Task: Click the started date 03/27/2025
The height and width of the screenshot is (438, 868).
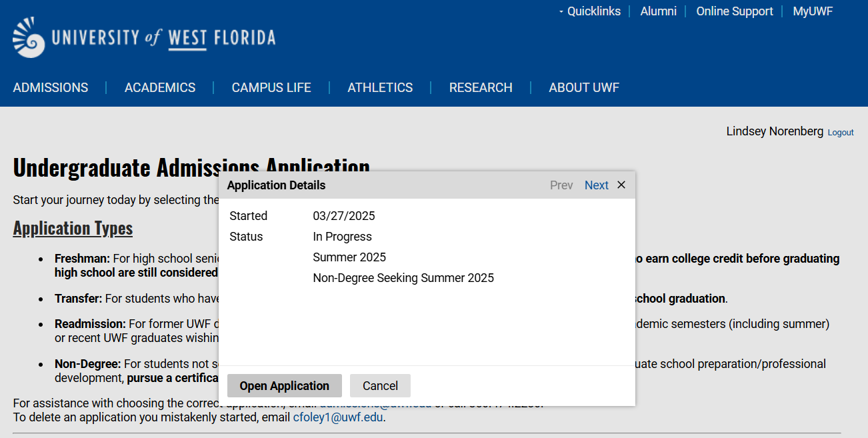Action: coord(344,216)
